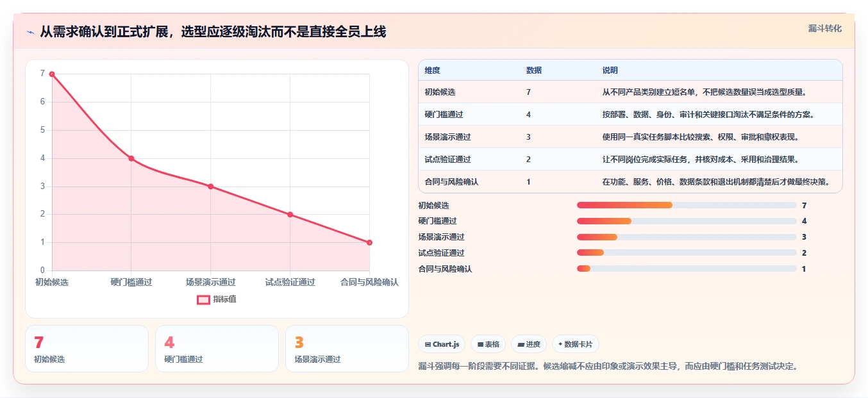Click the value 7 beside 初始候选 progress bar
The width and height of the screenshot is (868, 398).
pyautogui.click(x=804, y=206)
